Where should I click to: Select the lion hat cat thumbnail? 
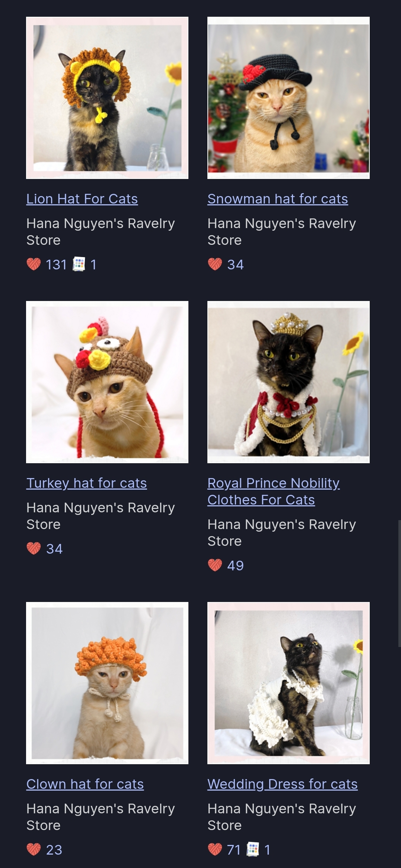(x=107, y=98)
